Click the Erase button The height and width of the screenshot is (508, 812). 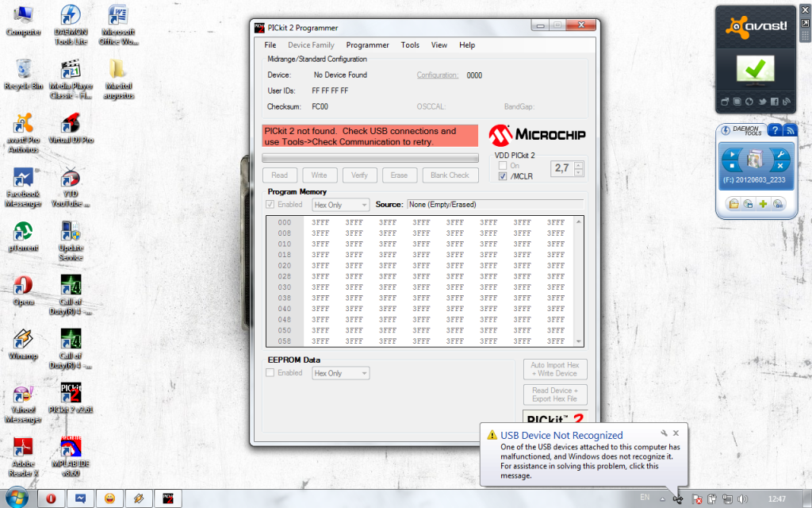click(400, 175)
